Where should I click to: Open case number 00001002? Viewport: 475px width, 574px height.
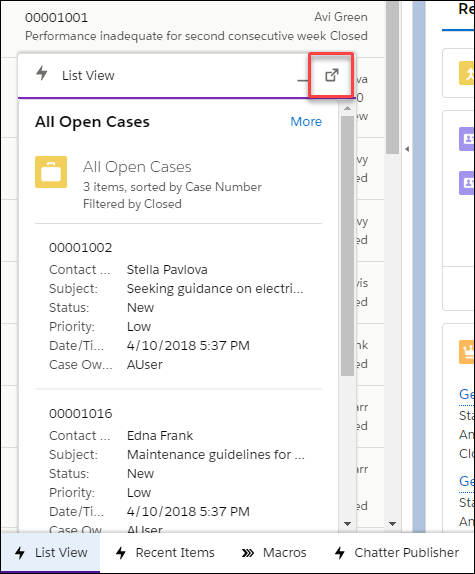tap(81, 247)
